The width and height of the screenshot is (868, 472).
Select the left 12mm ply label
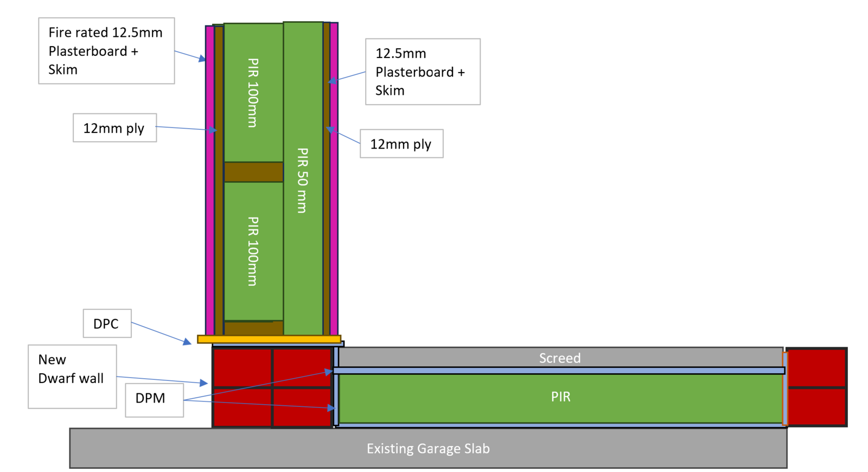click(x=114, y=128)
